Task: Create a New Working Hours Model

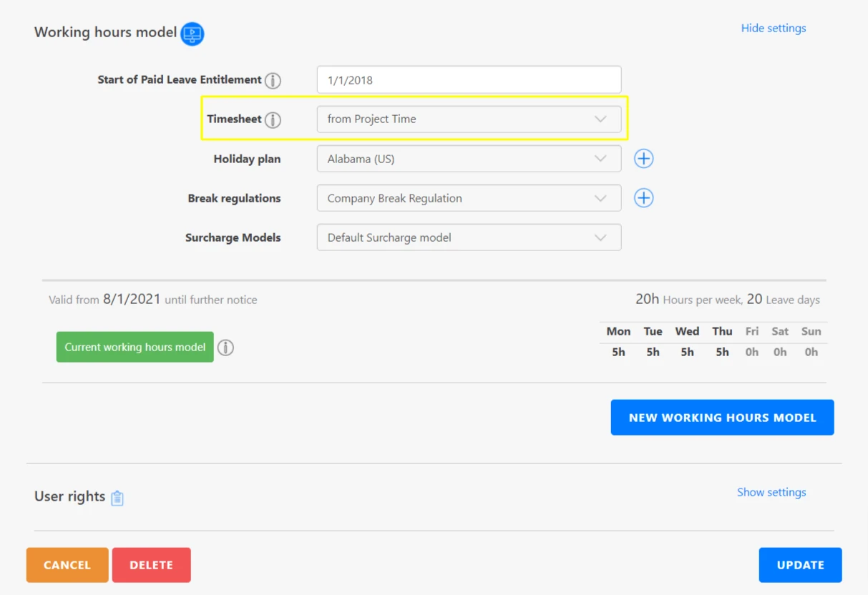Action: (x=722, y=418)
